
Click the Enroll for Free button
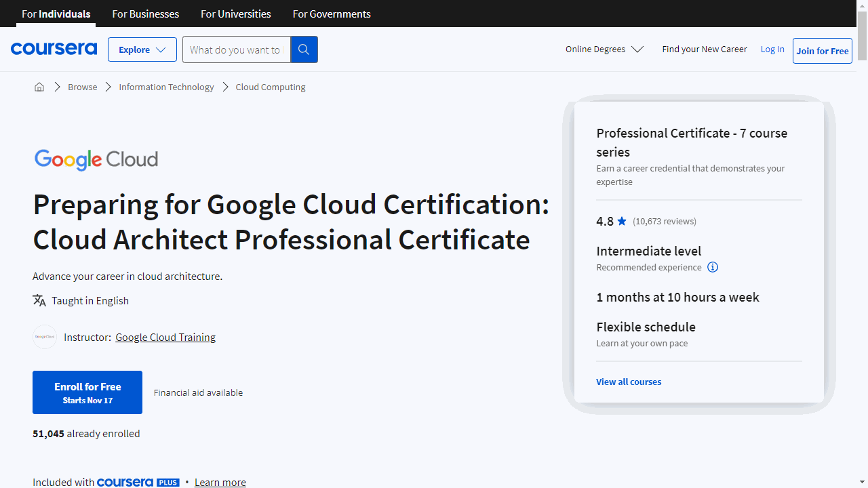coord(87,392)
